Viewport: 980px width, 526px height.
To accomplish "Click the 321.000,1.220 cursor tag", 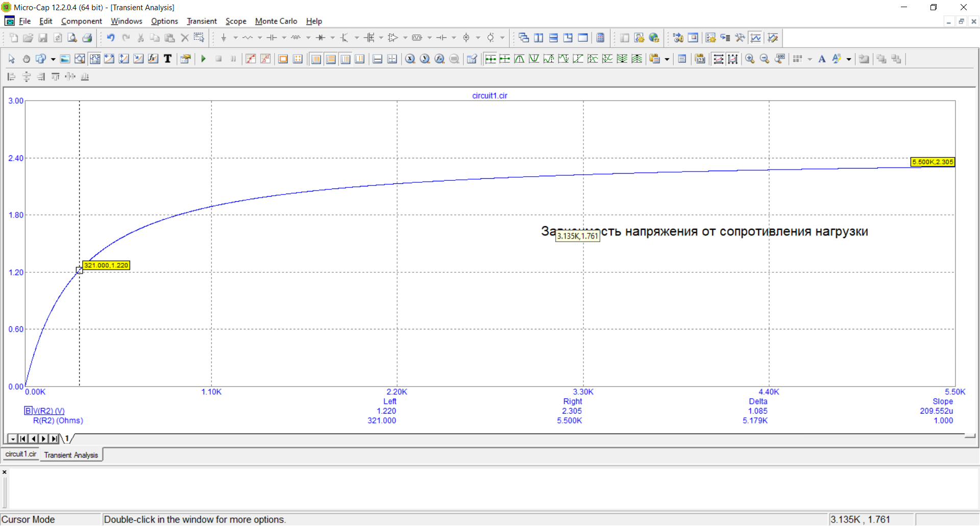I will [106, 265].
